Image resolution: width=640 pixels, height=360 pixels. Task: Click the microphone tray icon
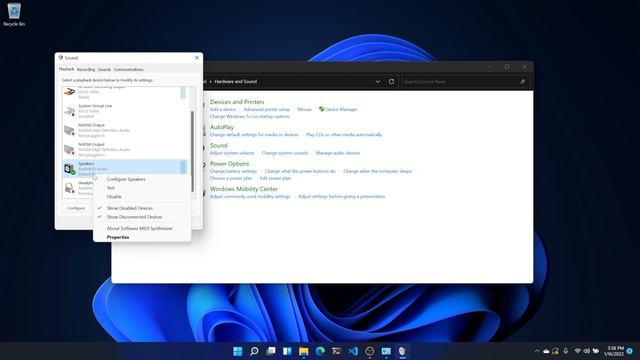coord(566,351)
